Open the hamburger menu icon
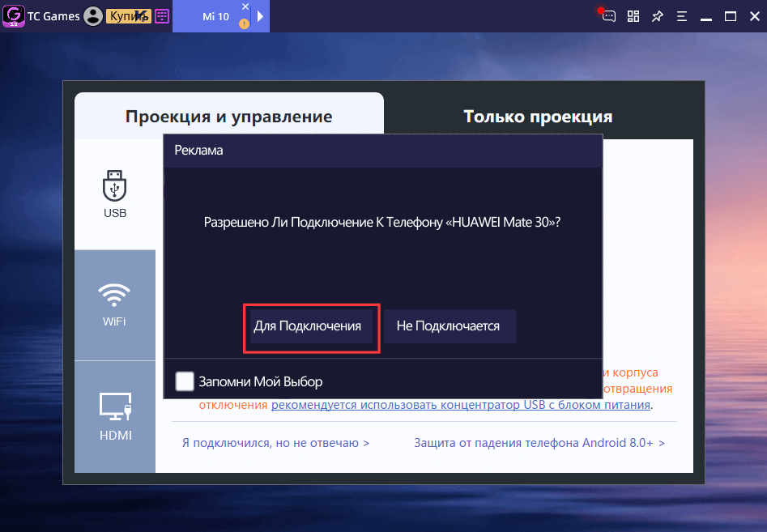Screen dimensions: 767x532 point(682,16)
